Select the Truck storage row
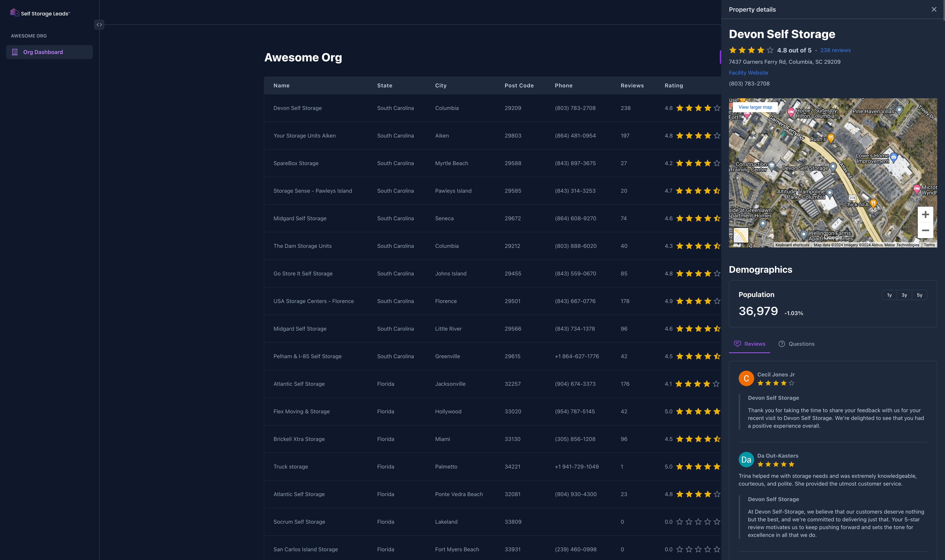This screenshot has width=945, height=560. pos(493,466)
